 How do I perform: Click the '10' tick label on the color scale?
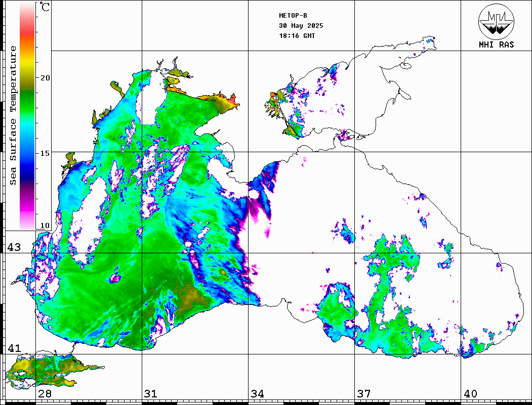click(45, 226)
